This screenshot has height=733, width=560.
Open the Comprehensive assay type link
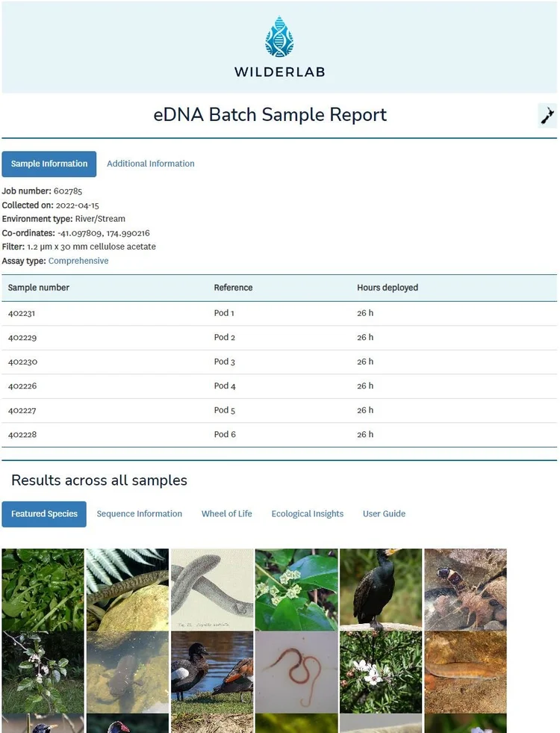[x=78, y=261]
